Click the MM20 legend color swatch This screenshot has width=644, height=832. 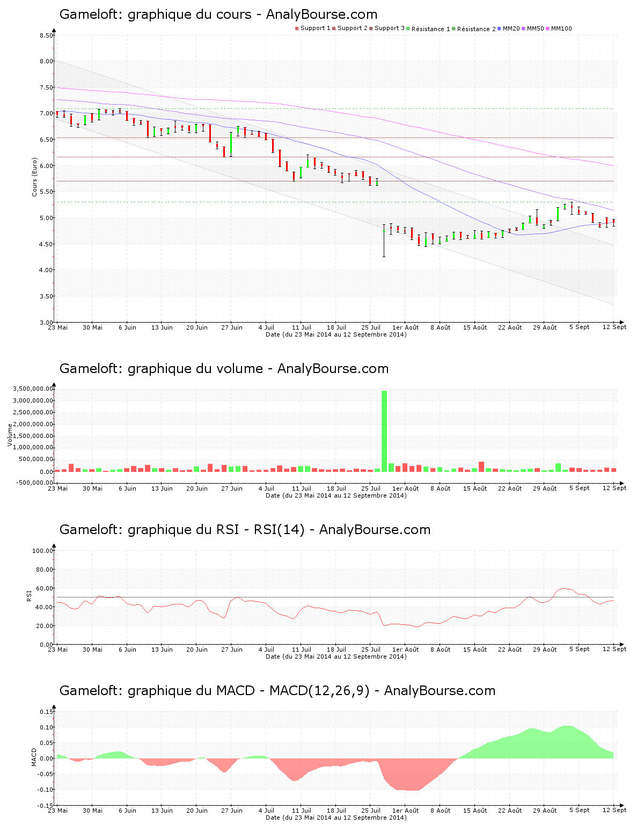coord(500,28)
